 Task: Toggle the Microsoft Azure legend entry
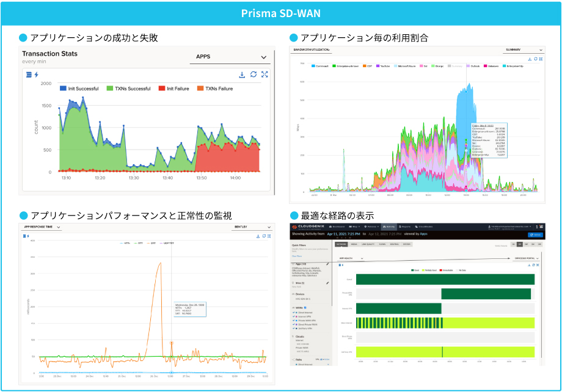(x=404, y=66)
